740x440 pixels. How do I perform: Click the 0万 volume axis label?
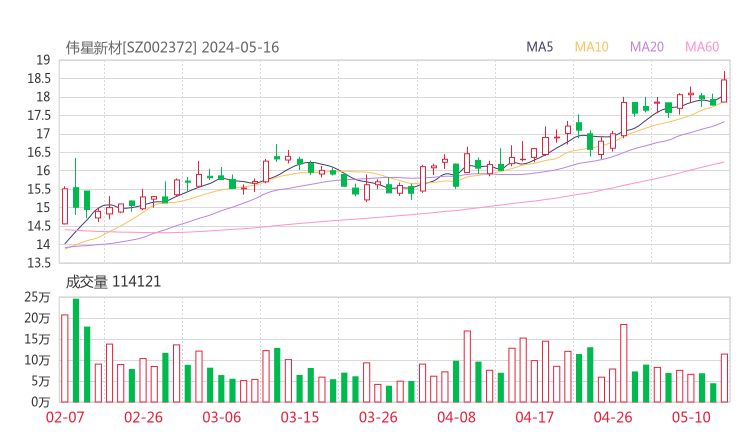click(41, 402)
